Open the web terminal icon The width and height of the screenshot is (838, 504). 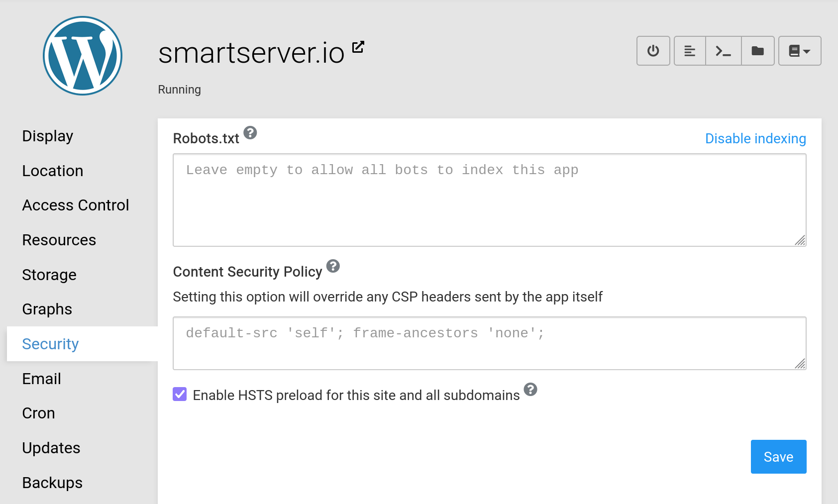(x=723, y=51)
